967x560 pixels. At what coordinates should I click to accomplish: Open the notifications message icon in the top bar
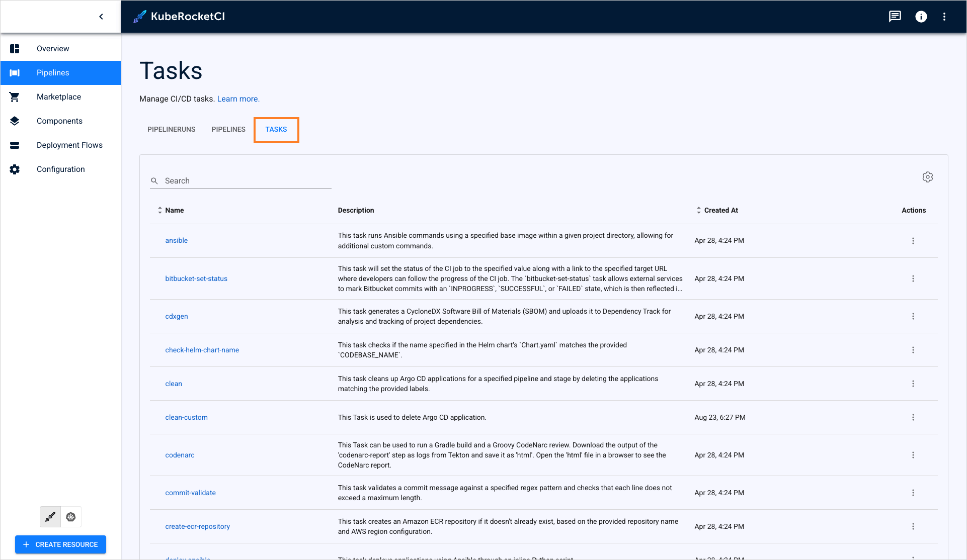pos(895,16)
